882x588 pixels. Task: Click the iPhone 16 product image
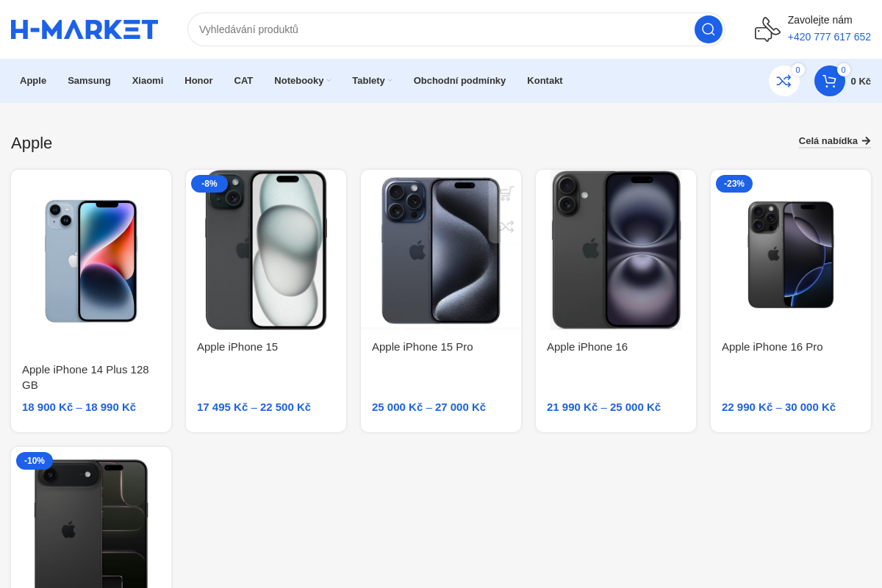point(616,250)
